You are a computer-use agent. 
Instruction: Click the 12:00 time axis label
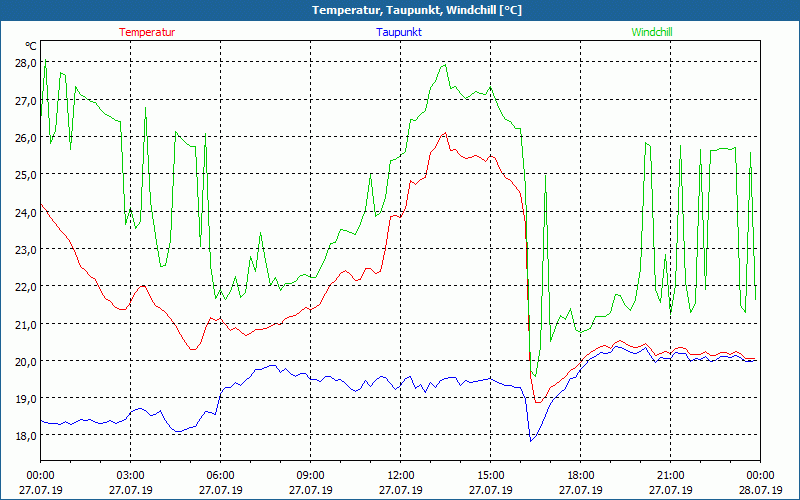[x=401, y=476]
